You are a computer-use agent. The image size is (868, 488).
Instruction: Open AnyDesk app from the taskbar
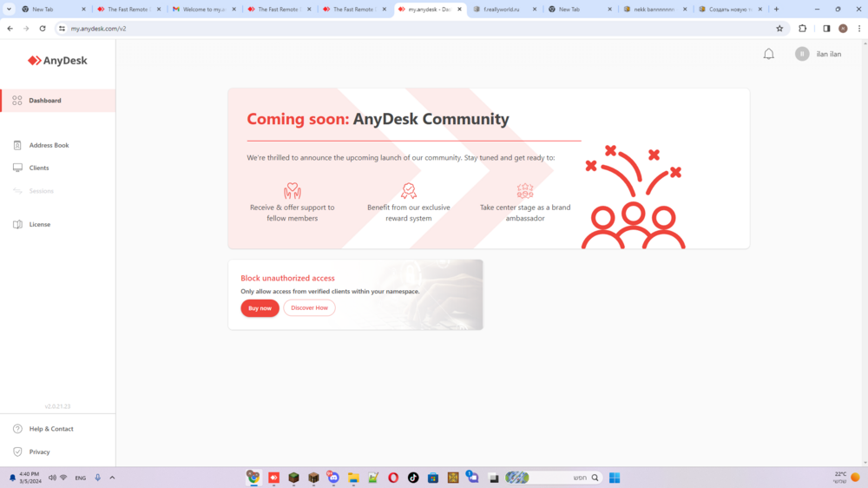[x=274, y=478]
